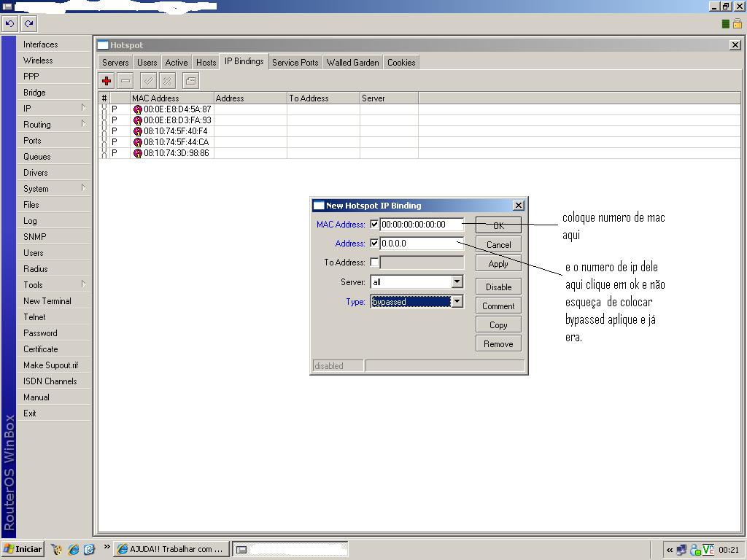
Task: Expand the IP submenu in sidebar
Action: click(x=83, y=108)
